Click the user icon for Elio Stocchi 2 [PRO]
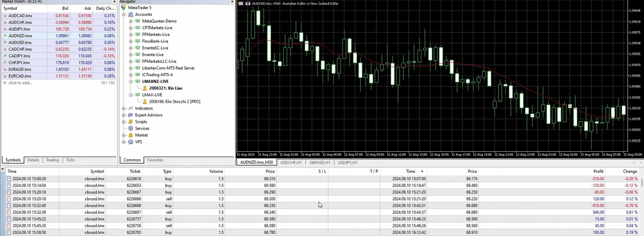The width and height of the screenshot is (644, 236). coord(145,101)
